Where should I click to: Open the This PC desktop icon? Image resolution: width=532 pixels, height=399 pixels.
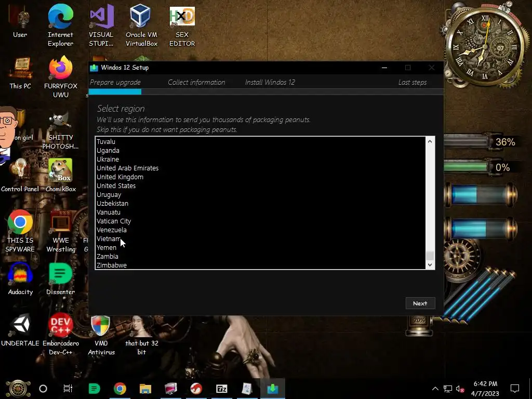(20, 74)
